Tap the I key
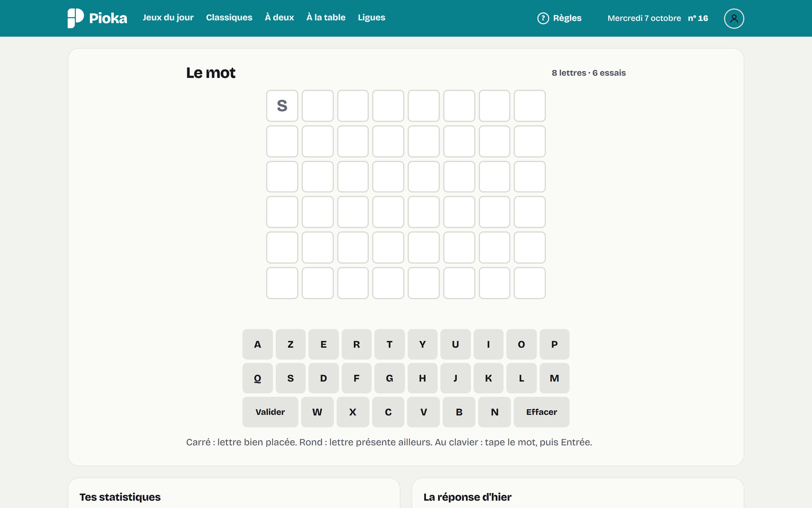 [488, 344]
